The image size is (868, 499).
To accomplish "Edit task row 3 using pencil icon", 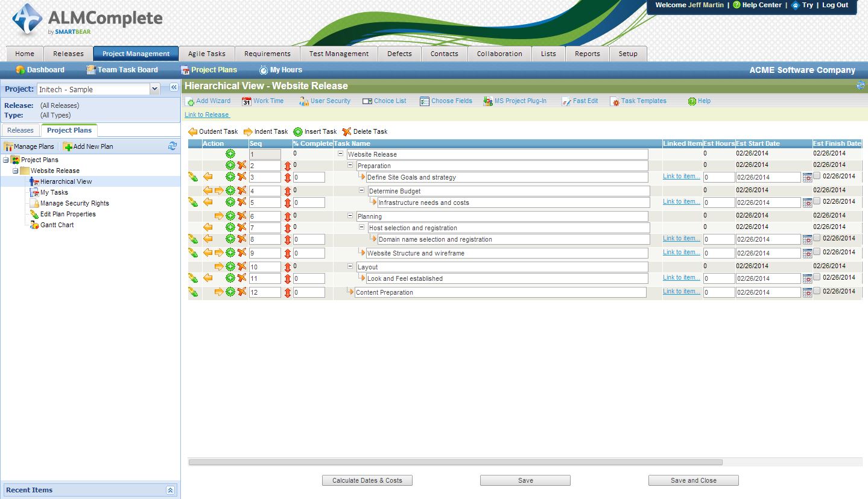I will pyautogui.click(x=193, y=177).
